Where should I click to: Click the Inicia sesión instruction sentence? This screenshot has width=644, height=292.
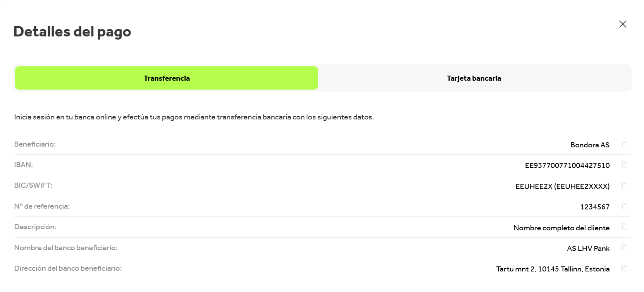(194, 117)
